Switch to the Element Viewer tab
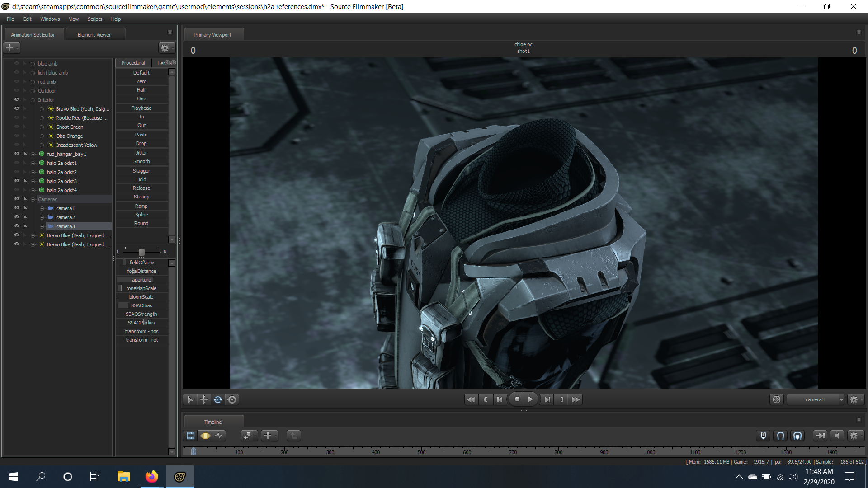 pos(94,35)
